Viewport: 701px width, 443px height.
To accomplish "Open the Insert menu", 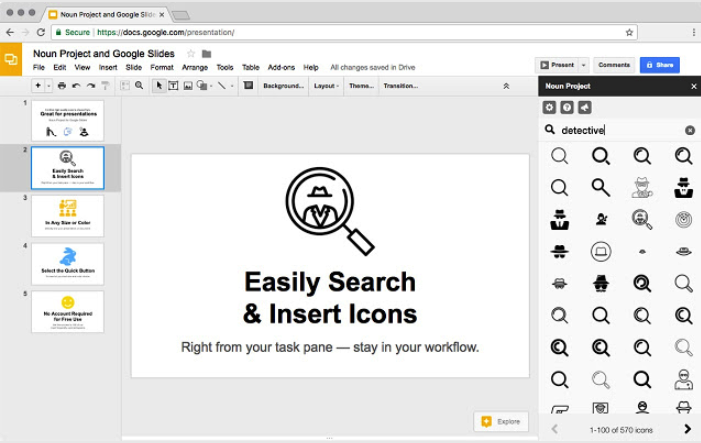I will (x=108, y=68).
